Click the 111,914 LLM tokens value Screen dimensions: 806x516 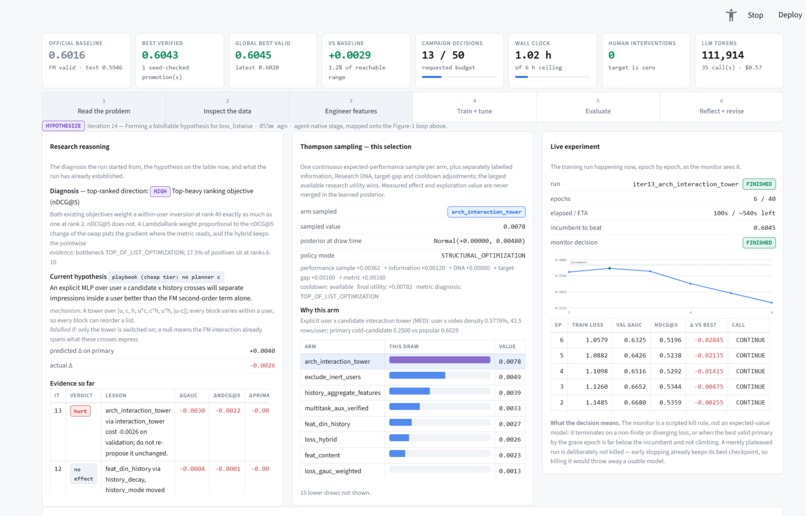click(x=723, y=55)
